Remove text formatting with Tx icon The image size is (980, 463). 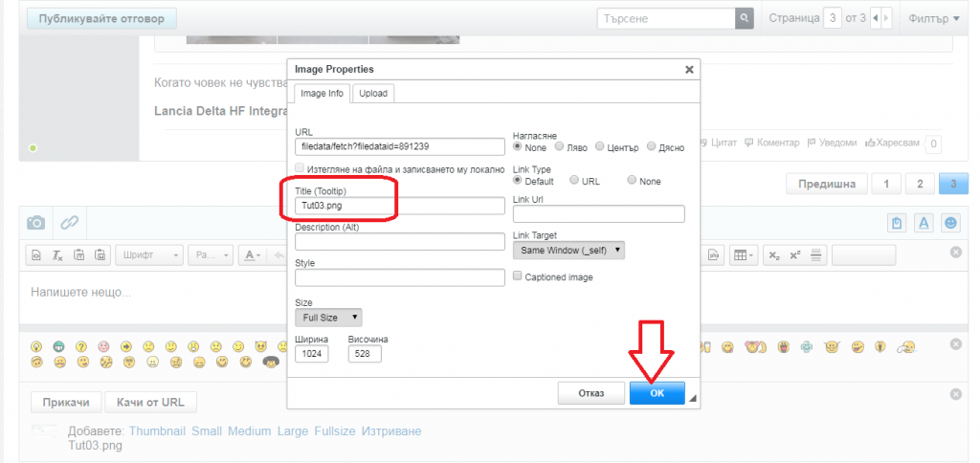[56, 254]
